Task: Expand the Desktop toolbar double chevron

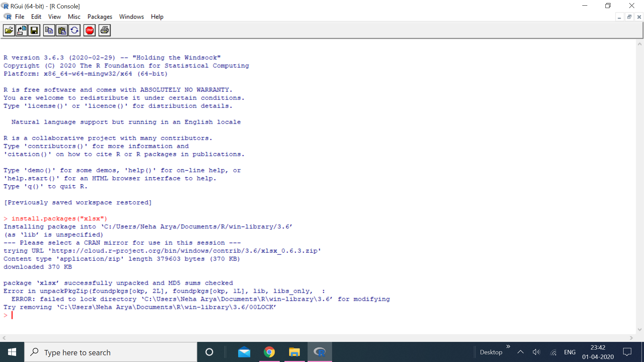Action: [x=508, y=347]
